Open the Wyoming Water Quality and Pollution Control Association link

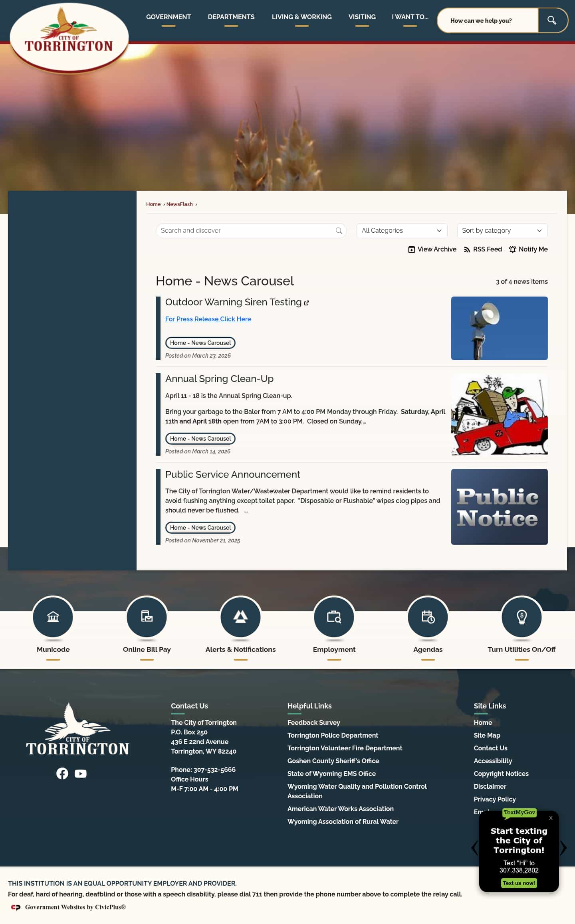tap(357, 791)
